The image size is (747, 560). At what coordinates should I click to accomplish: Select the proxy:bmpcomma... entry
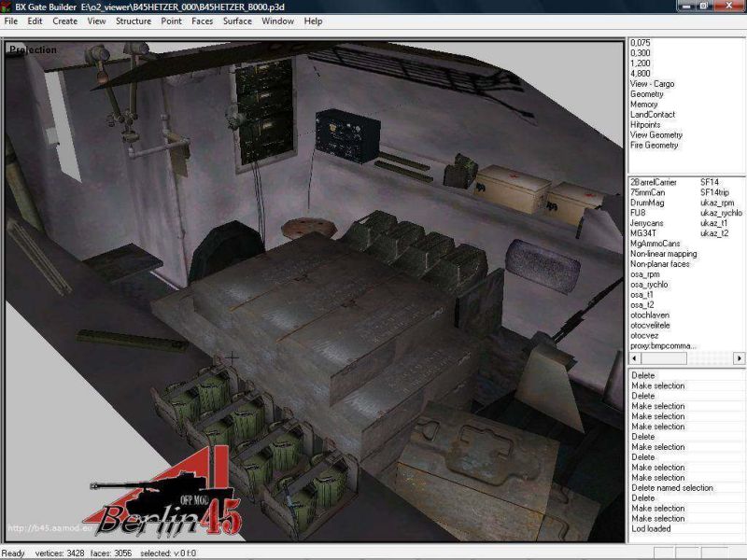click(x=663, y=346)
